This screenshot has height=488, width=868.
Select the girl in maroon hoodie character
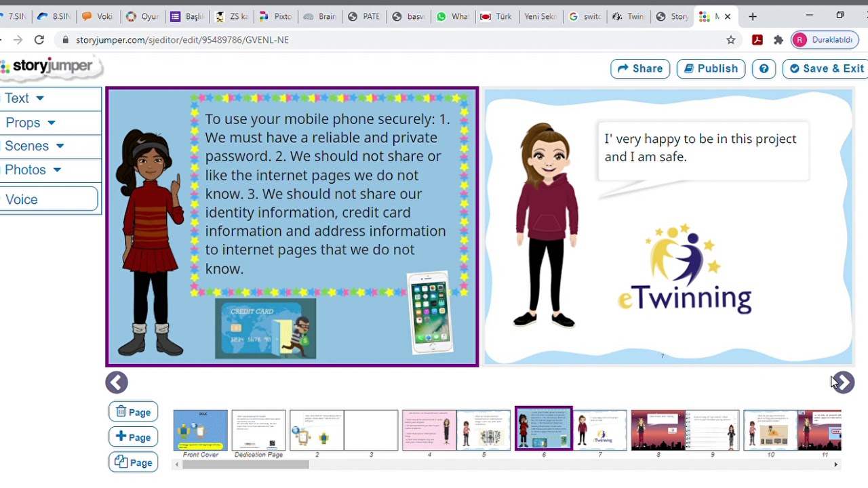pyautogui.click(x=547, y=226)
